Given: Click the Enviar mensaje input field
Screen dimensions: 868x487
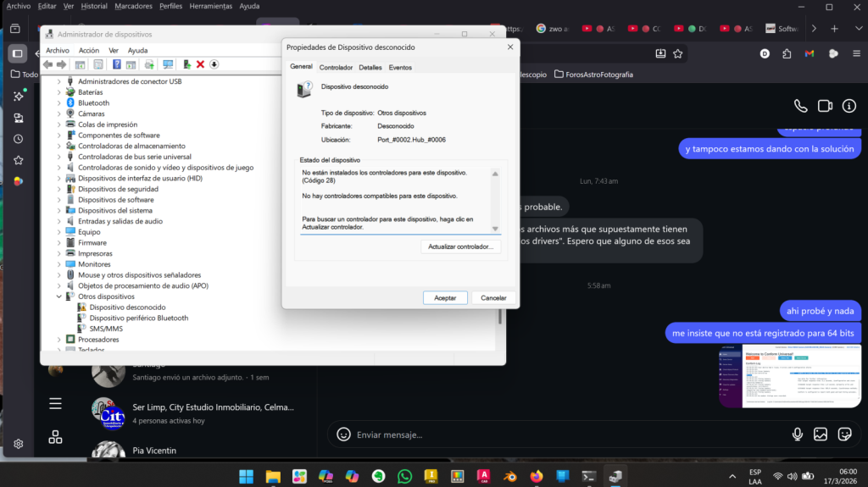Looking at the screenshot, I should pyautogui.click(x=570, y=434).
